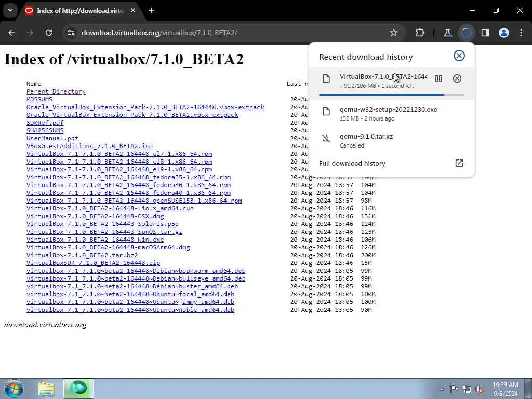This screenshot has height=399, width=532.
Task: Open Chrome Labs flask icon
Action: click(x=447, y=33)
